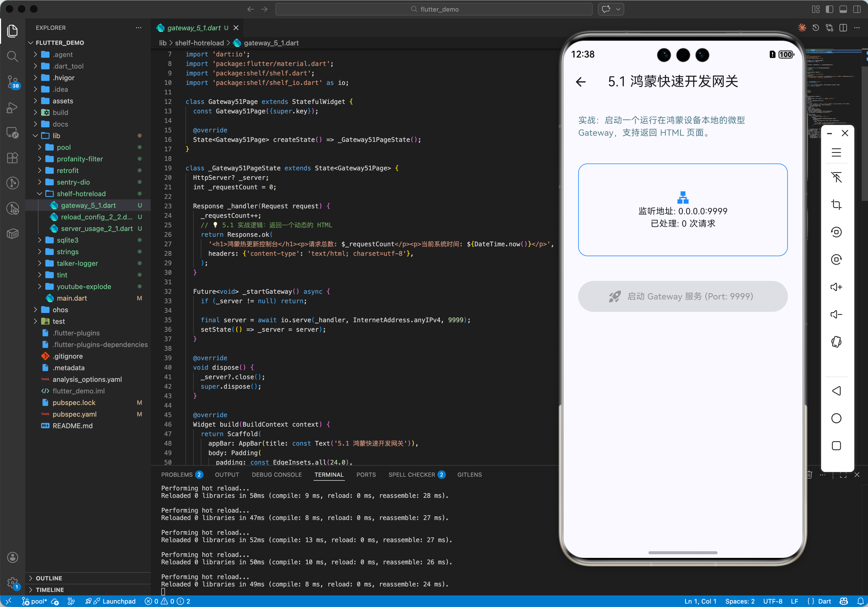Open the Extensions view

pos(12,158)
